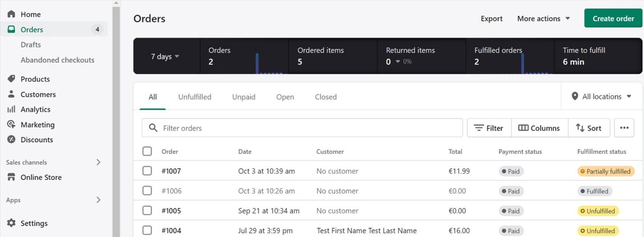Click the Settings gear icon
The height and width of the screenshot is (237, 644).
pyautogui.click(x=11, y=223)
